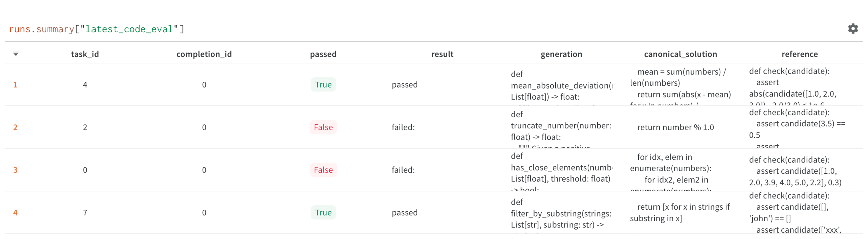Sort by the task_id column header
The image size is (868, 239).
(85, 54)
